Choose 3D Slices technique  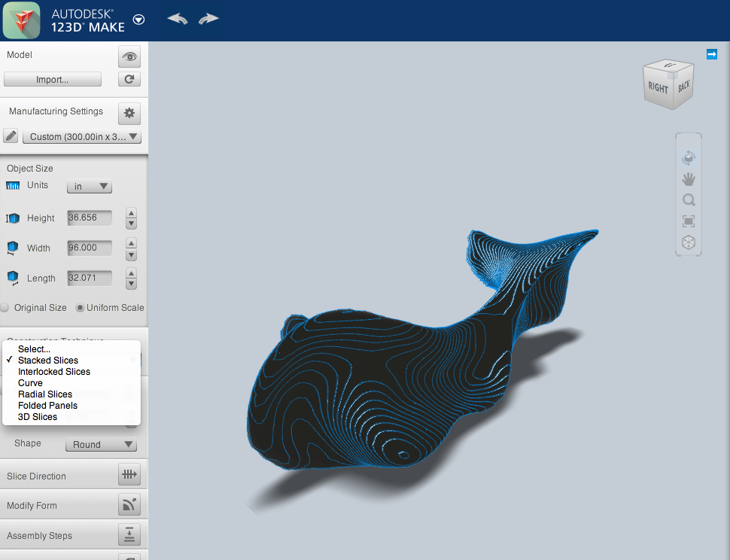(71, 417)
